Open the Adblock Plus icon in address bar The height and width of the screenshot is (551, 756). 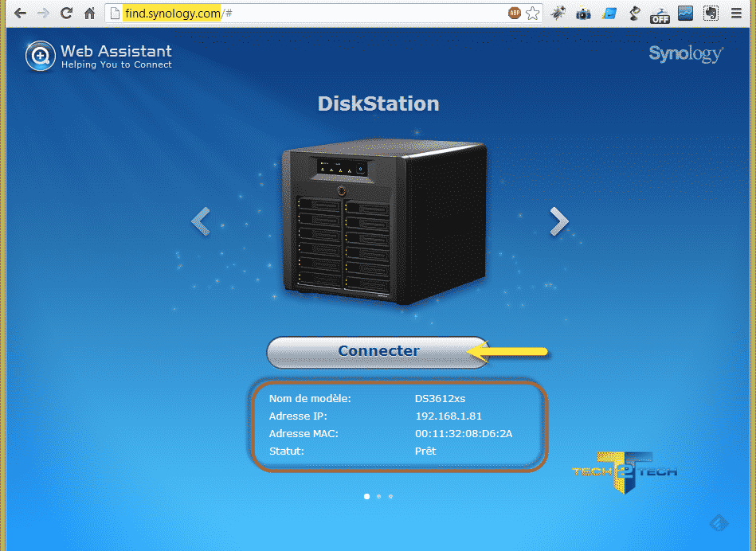pos(515,13)
